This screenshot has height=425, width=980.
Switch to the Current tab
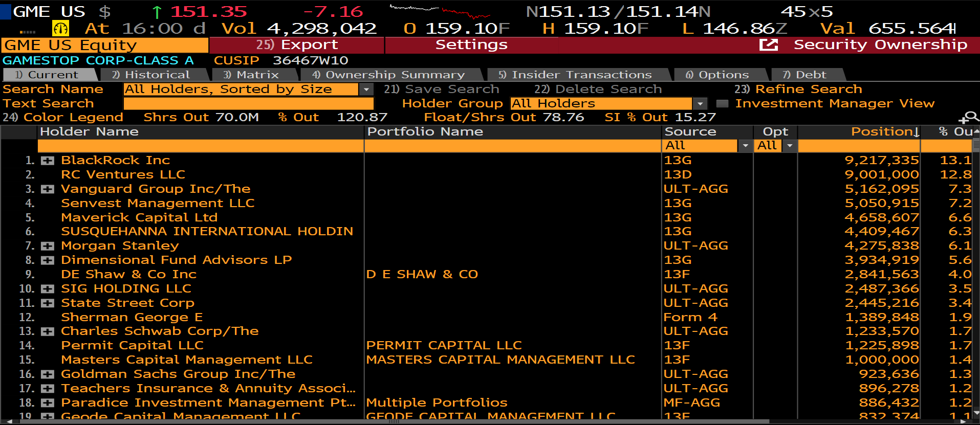tap(50, 75)
